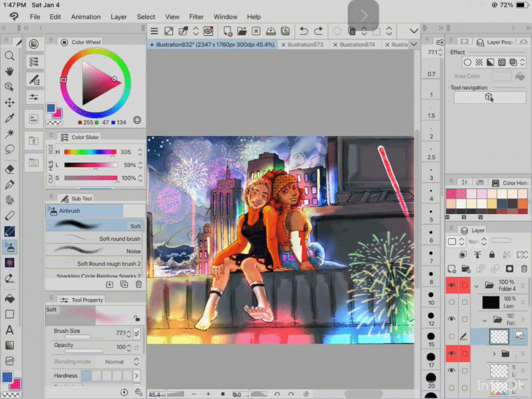Select the Hand move tool
The height and width of the screenshot is (399, 532).
(x=9, y=71)
